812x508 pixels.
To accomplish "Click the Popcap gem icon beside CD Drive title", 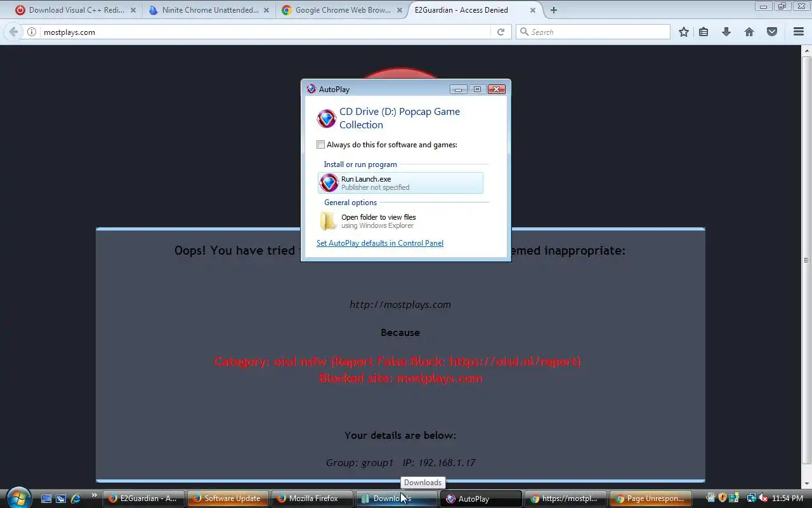I will pyautogui.click(x=326, y=119).
